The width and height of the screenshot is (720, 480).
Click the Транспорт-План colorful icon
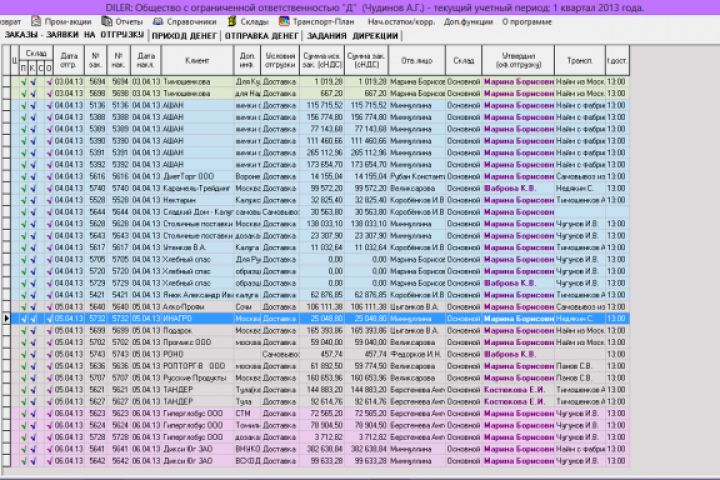pyautogui.click(x=284, y=22)
